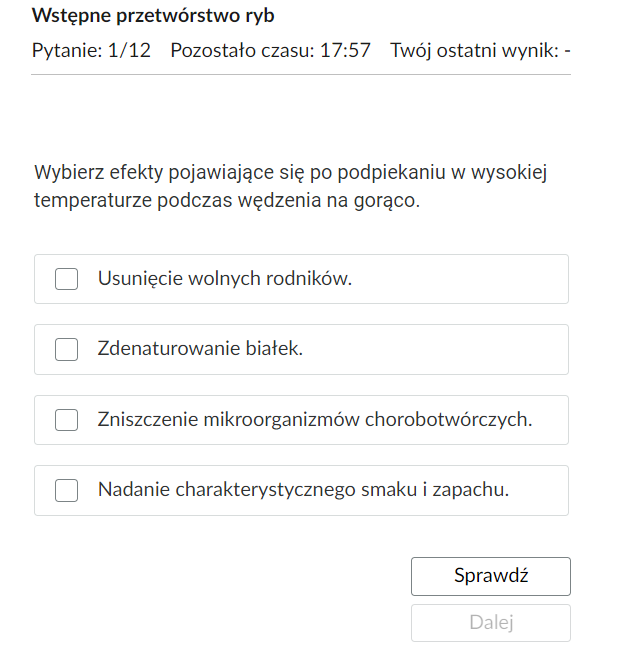Click the dash after Twój ostatni wynik
Screen dimensions: 628x659
click(567, 51)
